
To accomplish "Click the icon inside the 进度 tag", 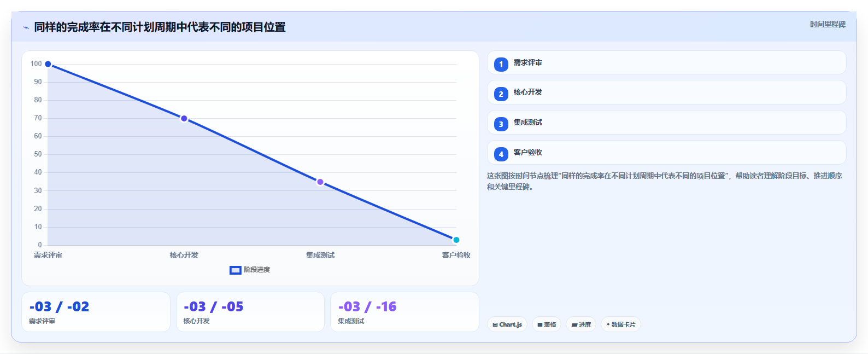I will (574, 325).
